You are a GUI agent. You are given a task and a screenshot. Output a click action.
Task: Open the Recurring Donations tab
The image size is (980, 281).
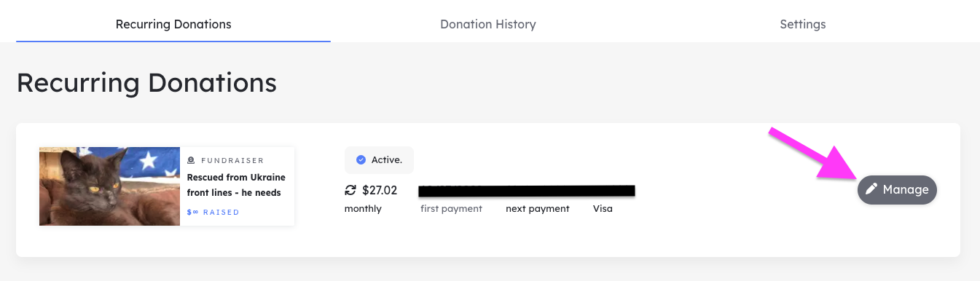(173, 24)
